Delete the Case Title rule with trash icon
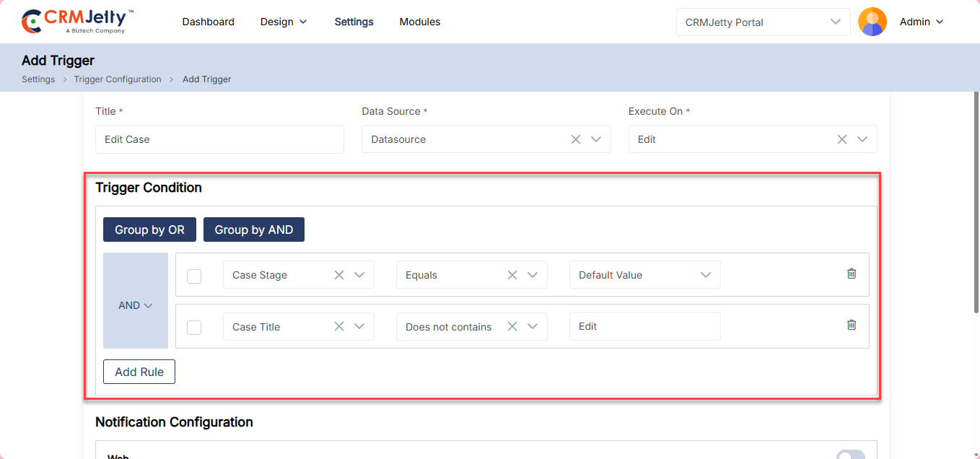 point(852,325)
